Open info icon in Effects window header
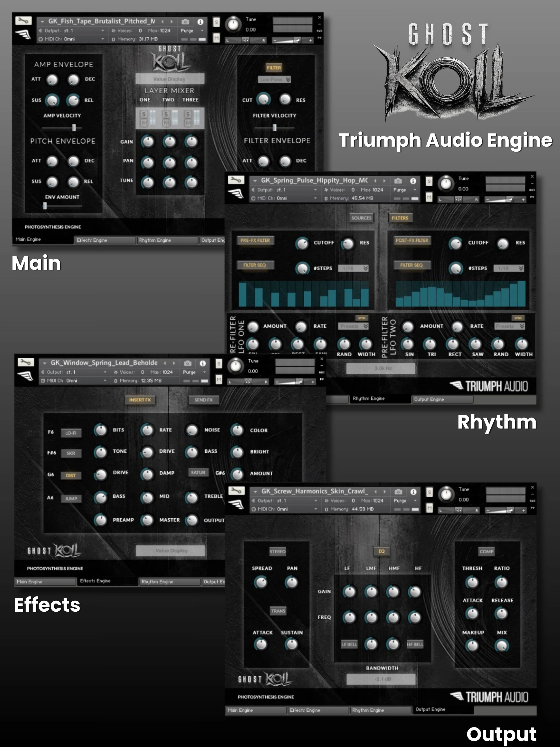 pos(203,363)
